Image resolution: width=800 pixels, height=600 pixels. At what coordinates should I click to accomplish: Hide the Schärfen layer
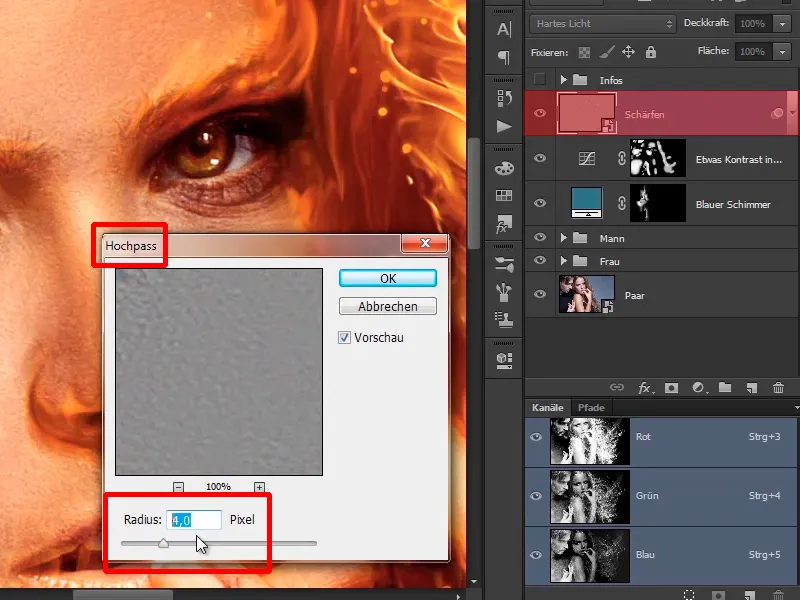click(539, 113)
